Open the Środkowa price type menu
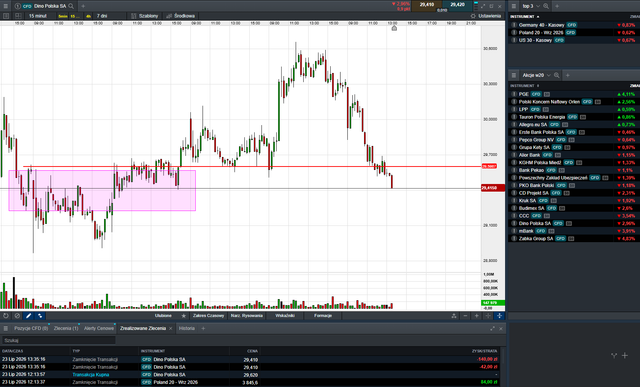 (x=180, y=16)
